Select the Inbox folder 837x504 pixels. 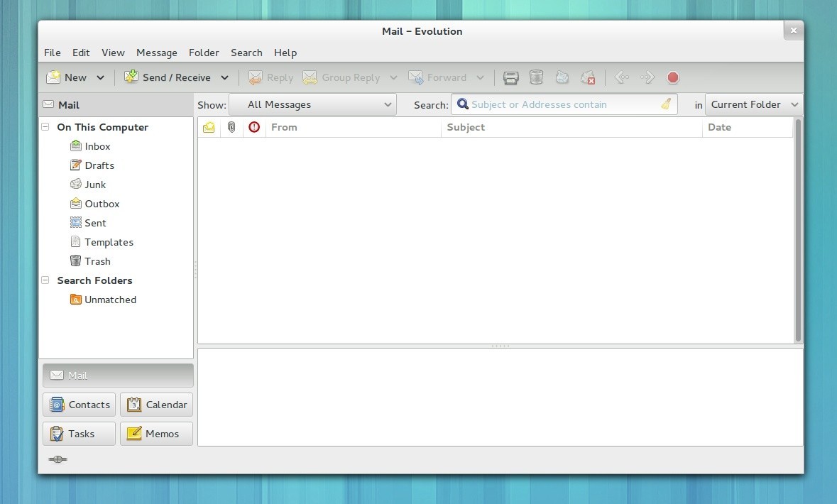pyautogui.click(x=90, y=146)
